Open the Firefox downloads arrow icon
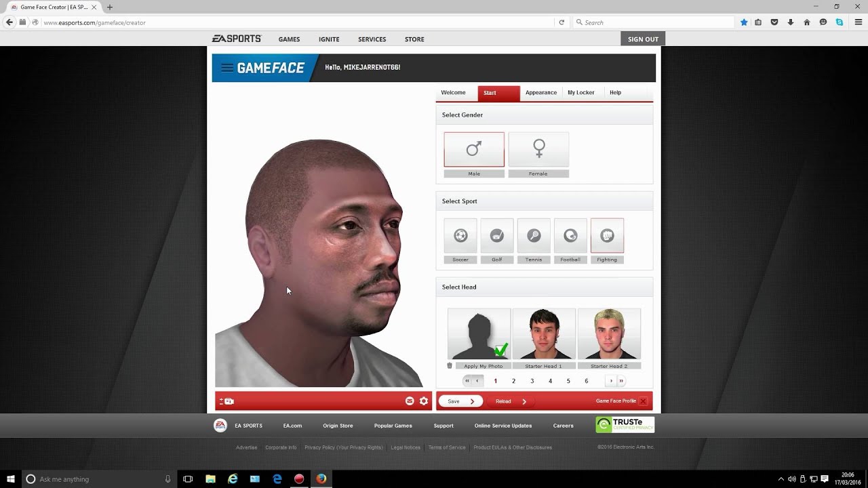868x488 pixels. 791,22
